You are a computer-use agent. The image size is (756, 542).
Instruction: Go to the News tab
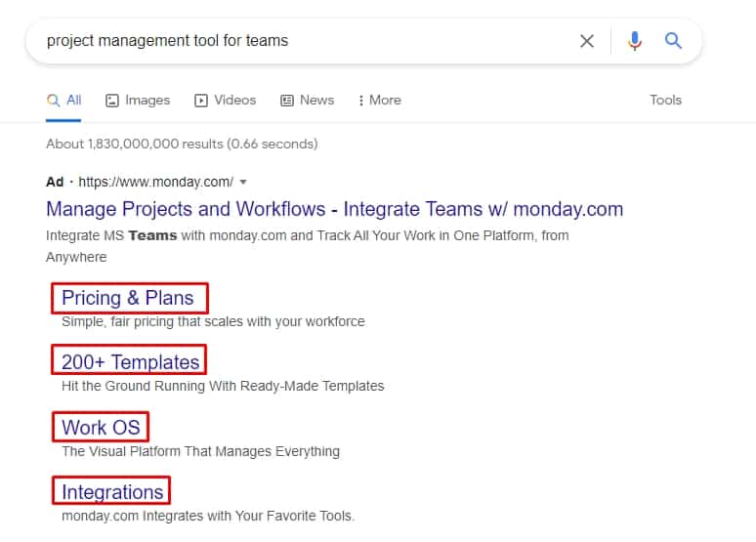coord(308,100)
